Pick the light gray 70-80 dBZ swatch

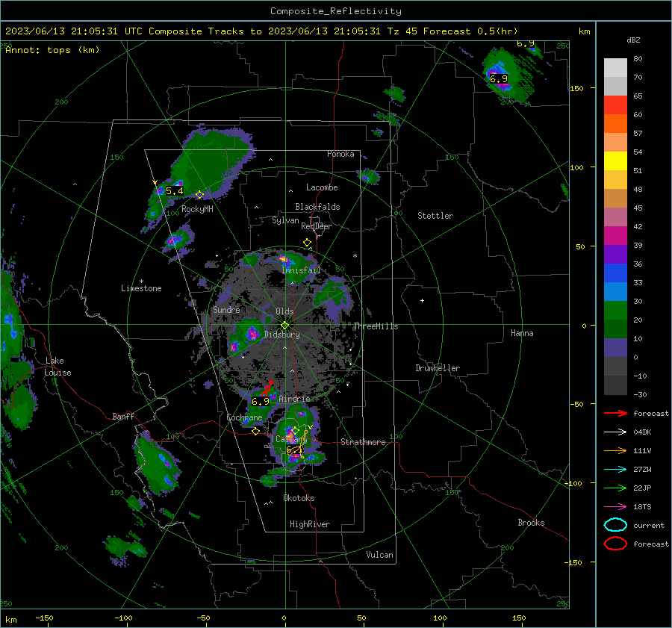[x=615, y=68]
